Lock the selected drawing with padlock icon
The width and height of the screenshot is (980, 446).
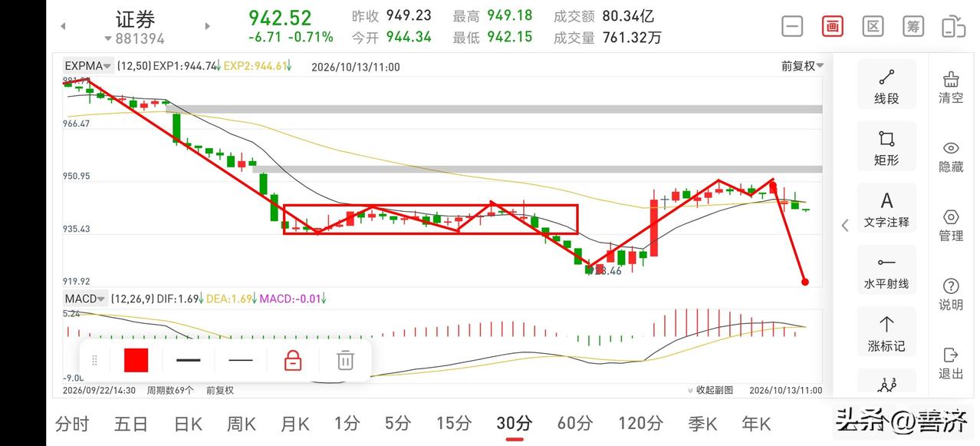pyautogui.click(x=293, y=360)
